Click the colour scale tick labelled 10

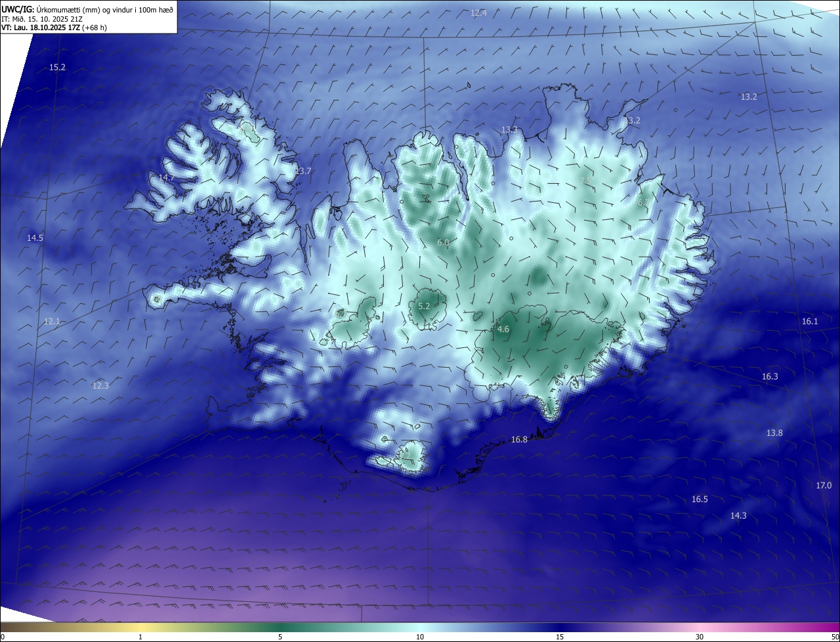(x=420, y=637)
